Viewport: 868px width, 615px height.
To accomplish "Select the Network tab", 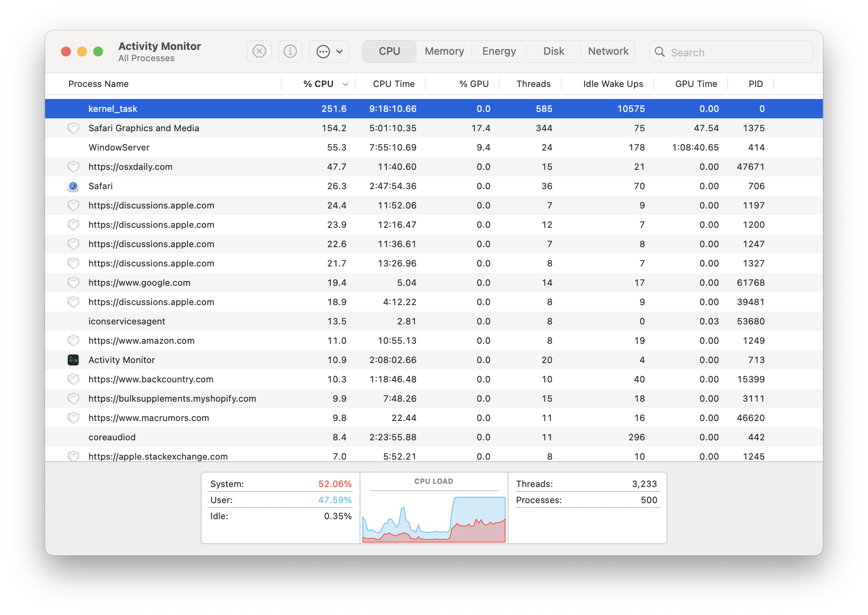I will 608,51.
